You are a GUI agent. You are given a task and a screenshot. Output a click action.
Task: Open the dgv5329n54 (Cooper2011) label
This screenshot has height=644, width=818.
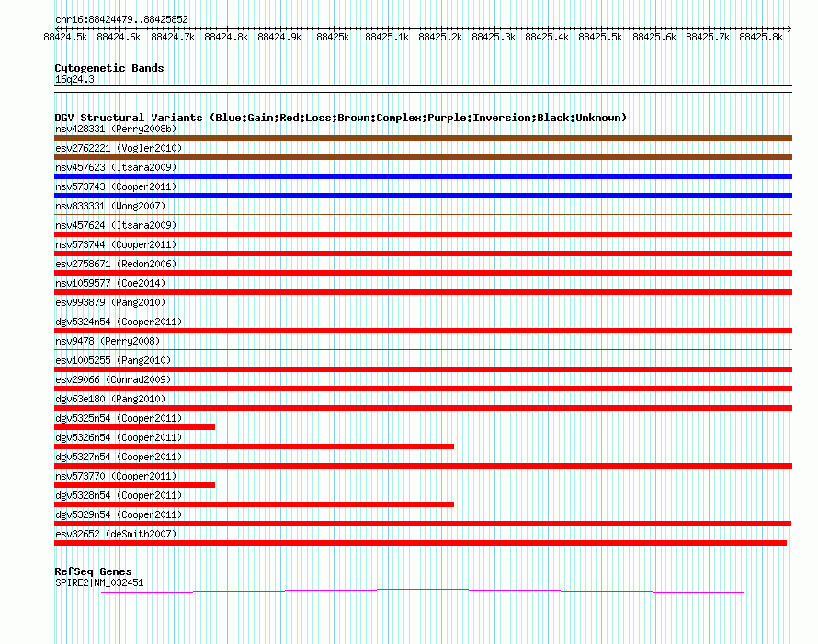coord(119,514)
